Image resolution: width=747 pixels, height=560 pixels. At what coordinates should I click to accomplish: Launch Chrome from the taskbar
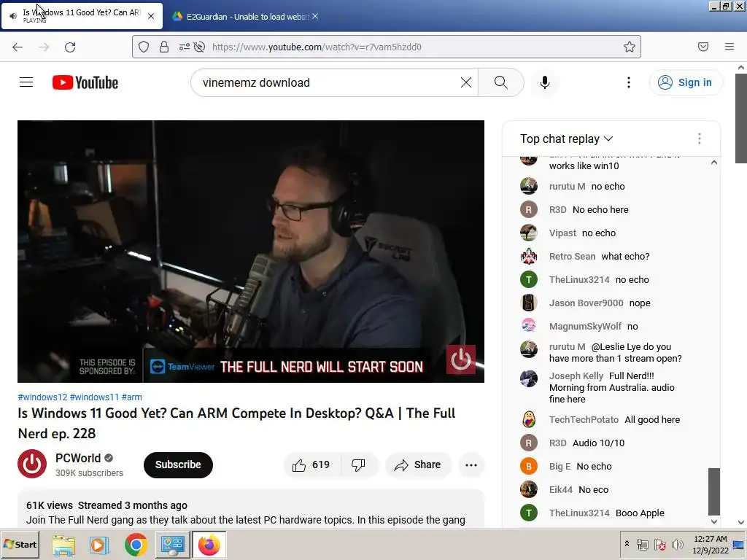[136, 545]
